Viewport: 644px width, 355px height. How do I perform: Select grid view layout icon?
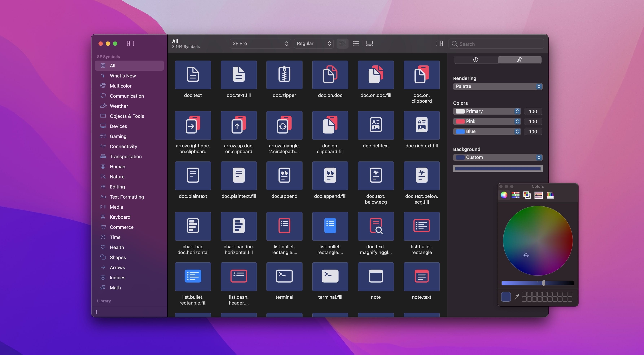[343, 43]
